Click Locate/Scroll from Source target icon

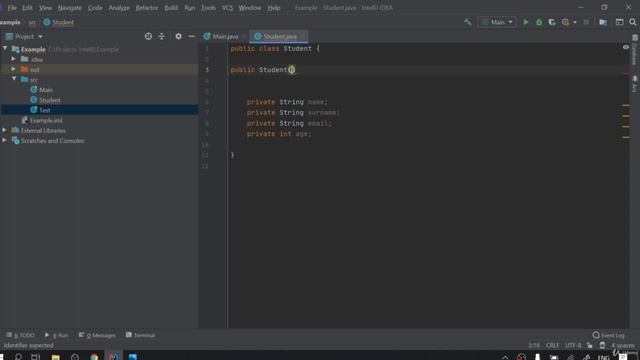[x=148, y=36]
